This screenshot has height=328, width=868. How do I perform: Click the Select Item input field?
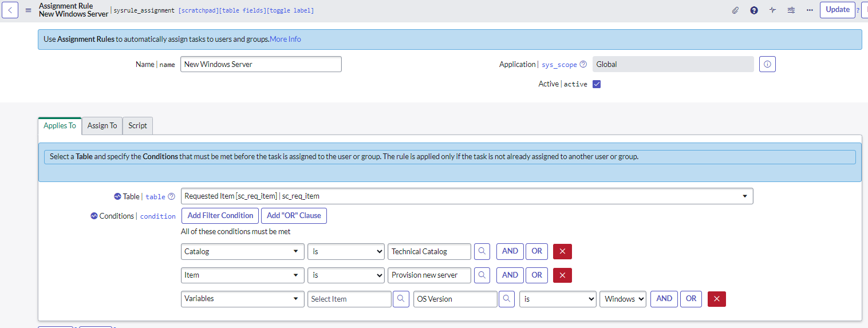[x=349, y=299]
